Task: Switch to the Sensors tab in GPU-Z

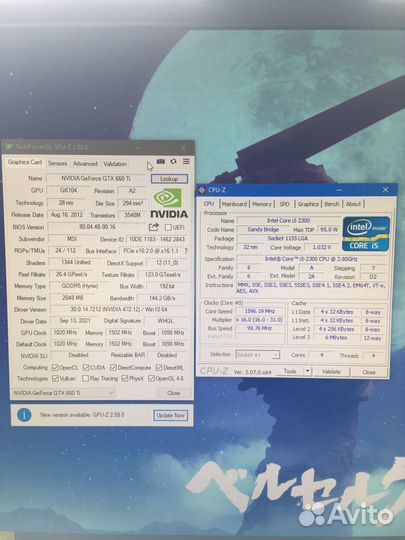Action: pos(57,163)
